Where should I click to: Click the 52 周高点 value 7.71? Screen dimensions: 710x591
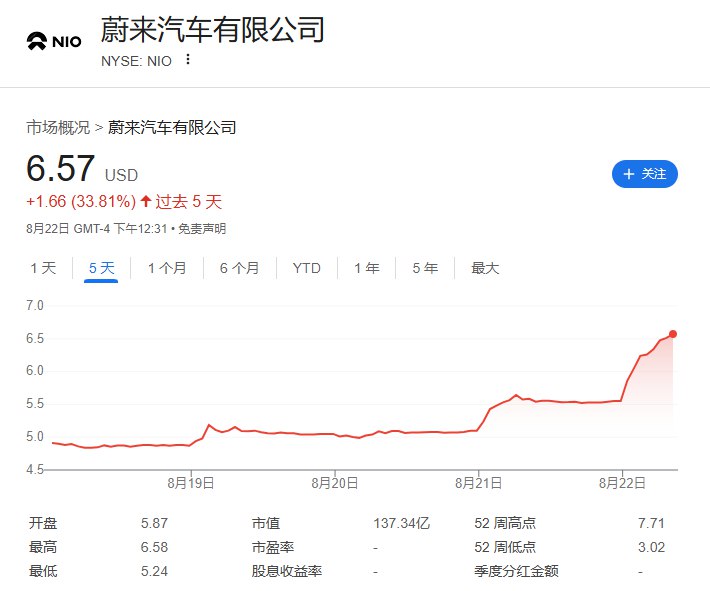click(x=650, y=523)
